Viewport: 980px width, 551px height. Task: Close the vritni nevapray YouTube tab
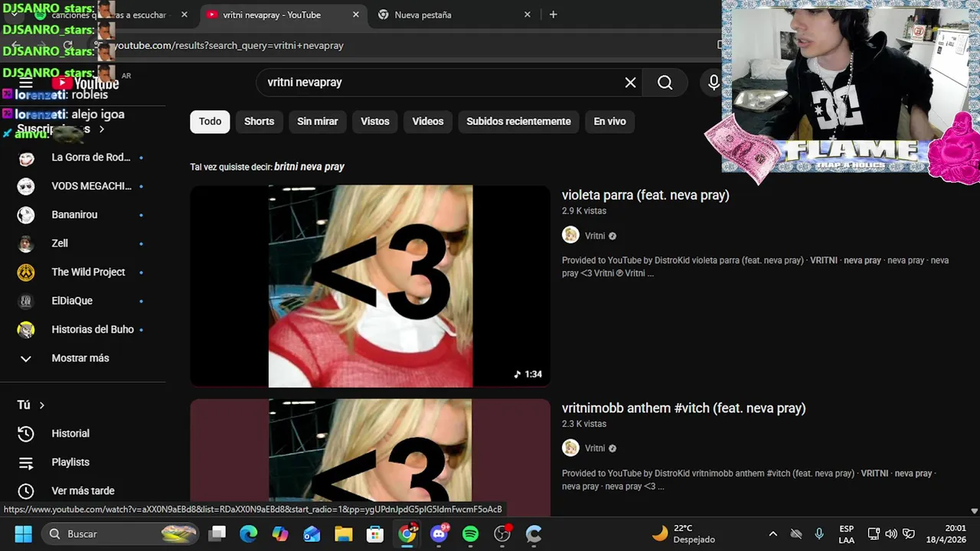[355, 15]
